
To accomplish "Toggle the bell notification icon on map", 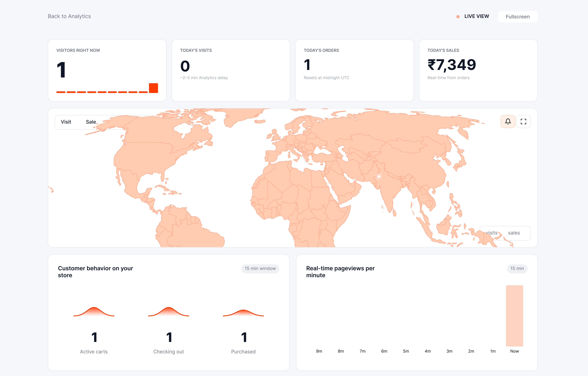I will tap(508, 122).
